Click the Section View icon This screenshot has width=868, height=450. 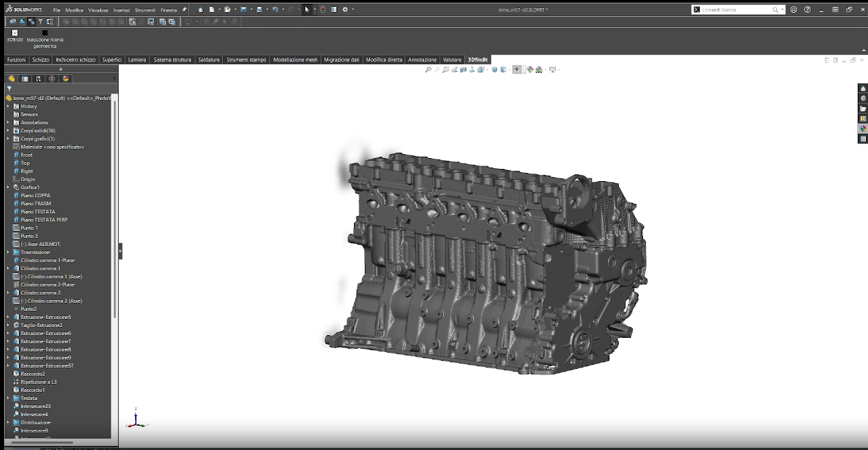click(x=463, y=70)
